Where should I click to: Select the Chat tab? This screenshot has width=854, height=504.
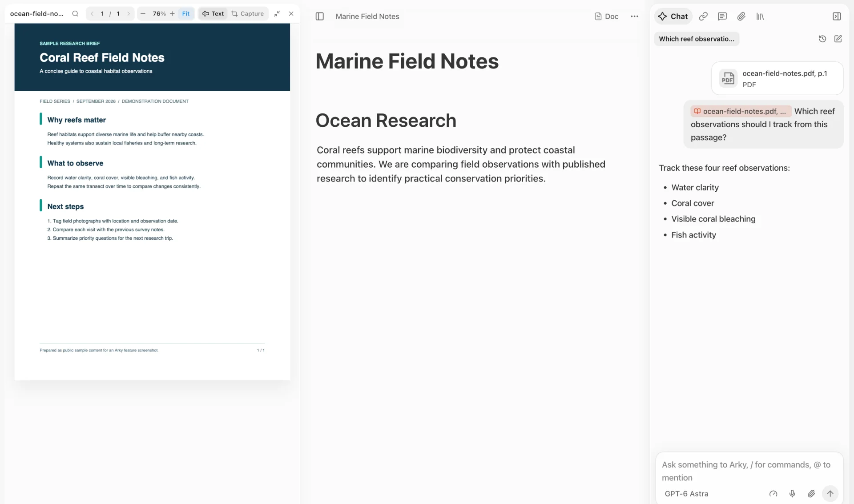click(673, 16)
